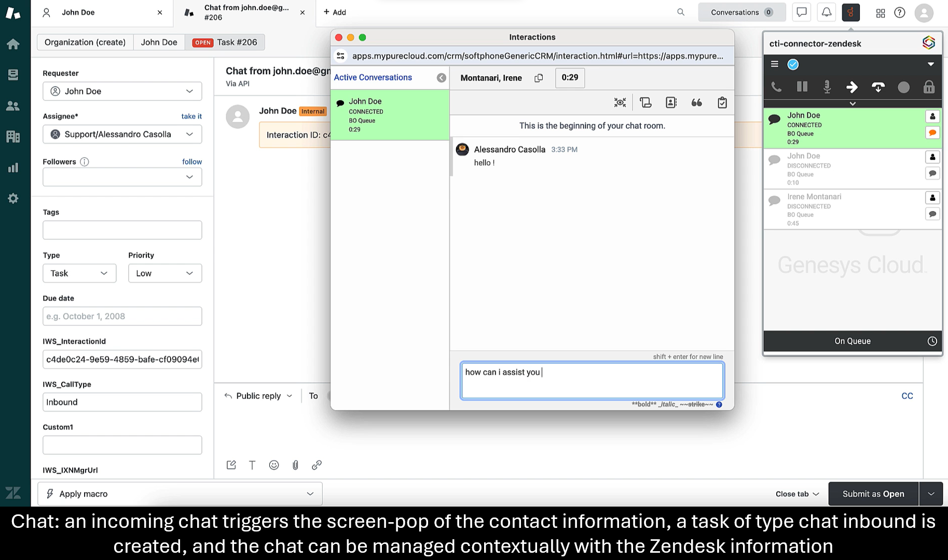948x560 pixels.
Task: Click the chat message input box
Action: tap(592, 381)
